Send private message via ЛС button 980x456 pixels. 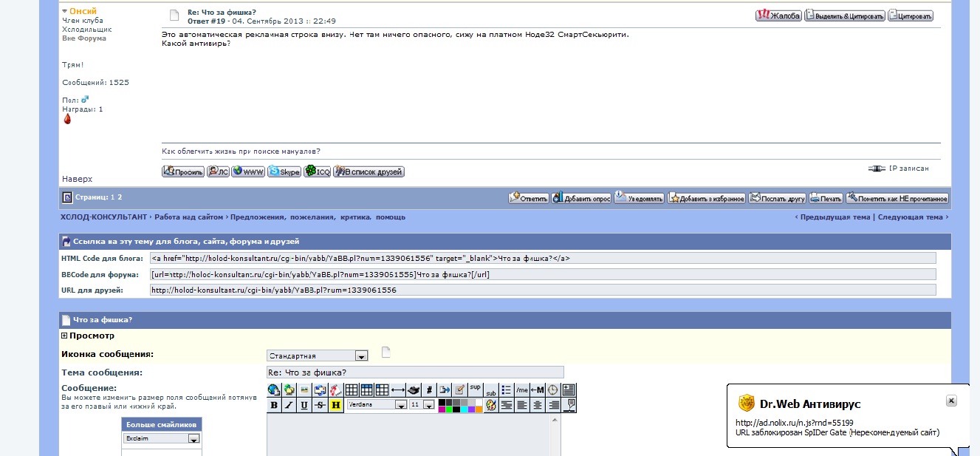(x=218, y=171)
